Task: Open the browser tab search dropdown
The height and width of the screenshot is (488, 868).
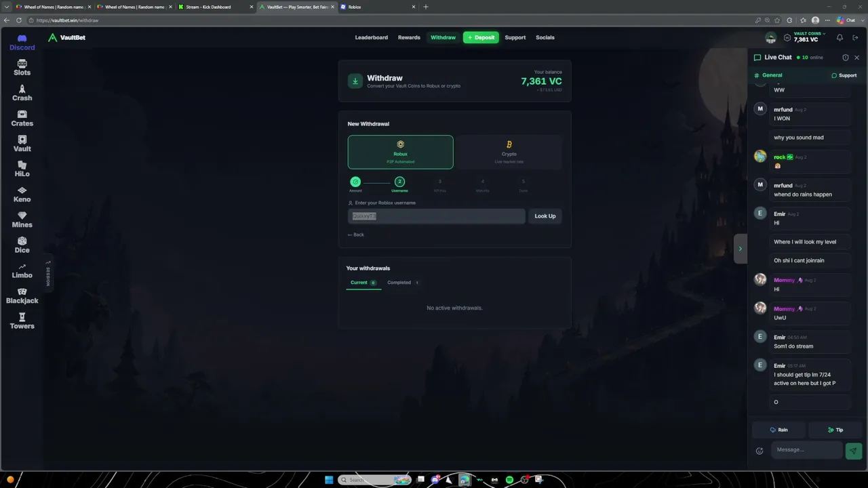Action: point(6,7)
